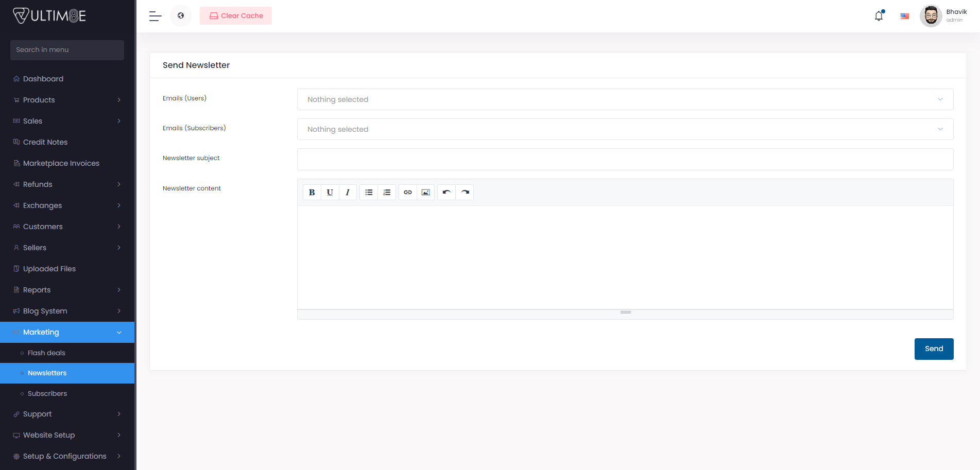The width and height of the screenshot is (980, 470).
Task: Insert a numbered ordered list
Action: (387, 193)
